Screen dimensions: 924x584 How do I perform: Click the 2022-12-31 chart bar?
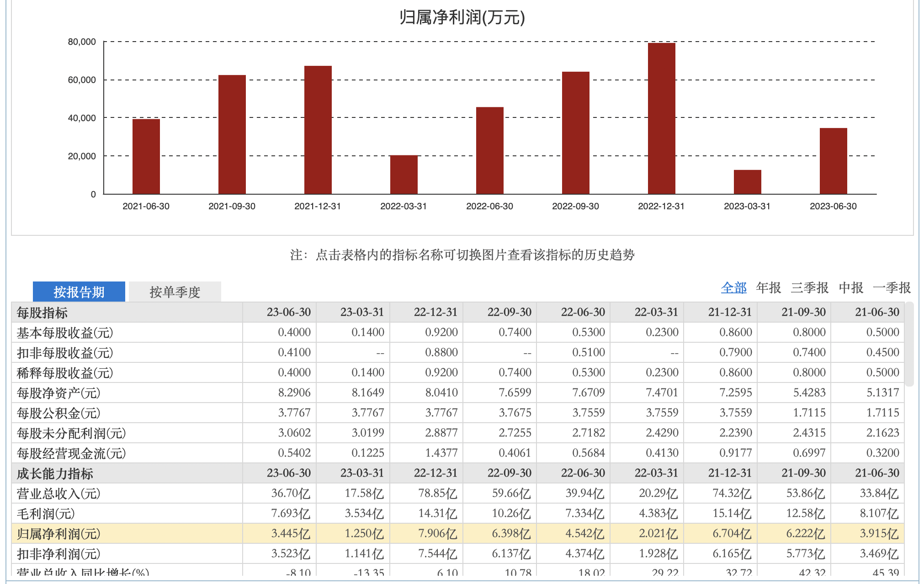point(661,119)
